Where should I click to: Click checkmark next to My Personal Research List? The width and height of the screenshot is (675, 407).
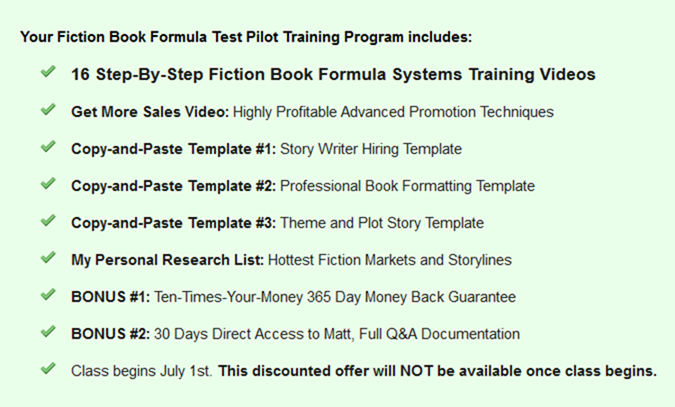47,258
